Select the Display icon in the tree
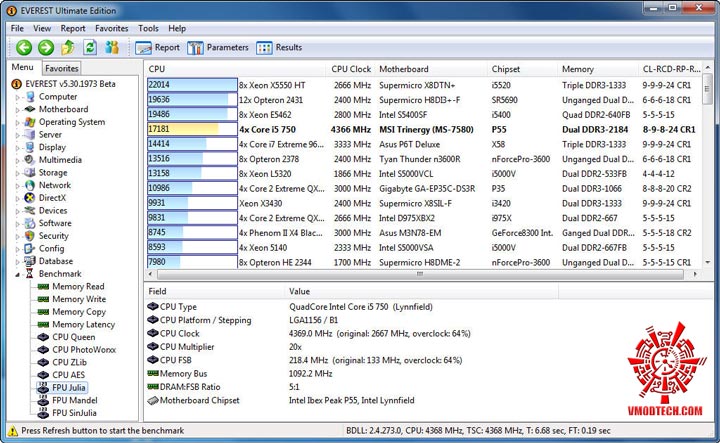This screenshot has height=443, width=720. (30, 147)
